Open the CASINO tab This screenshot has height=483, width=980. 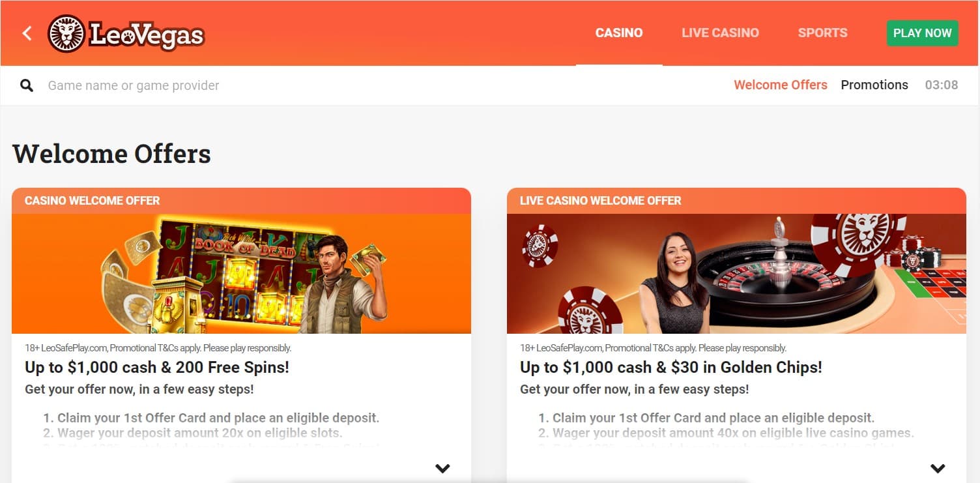619,33
